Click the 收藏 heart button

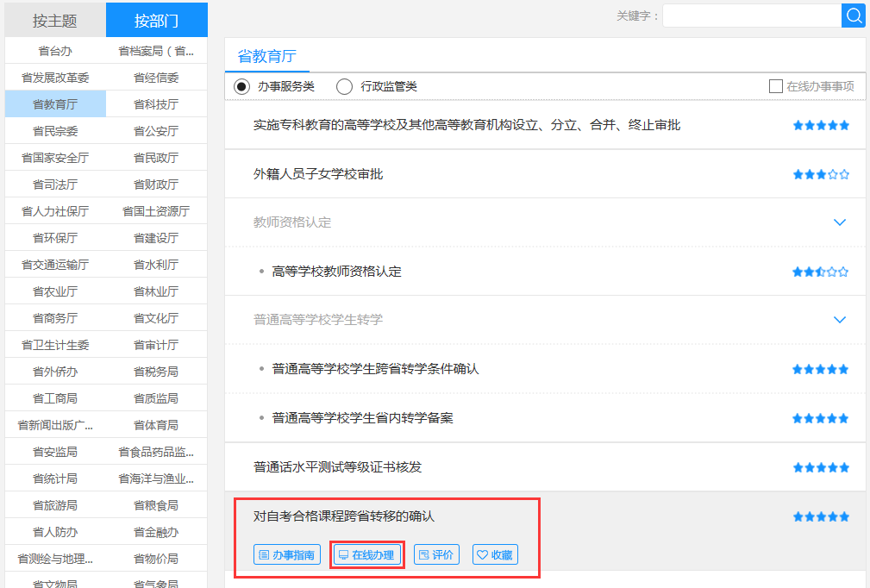[x=495, y=554]
